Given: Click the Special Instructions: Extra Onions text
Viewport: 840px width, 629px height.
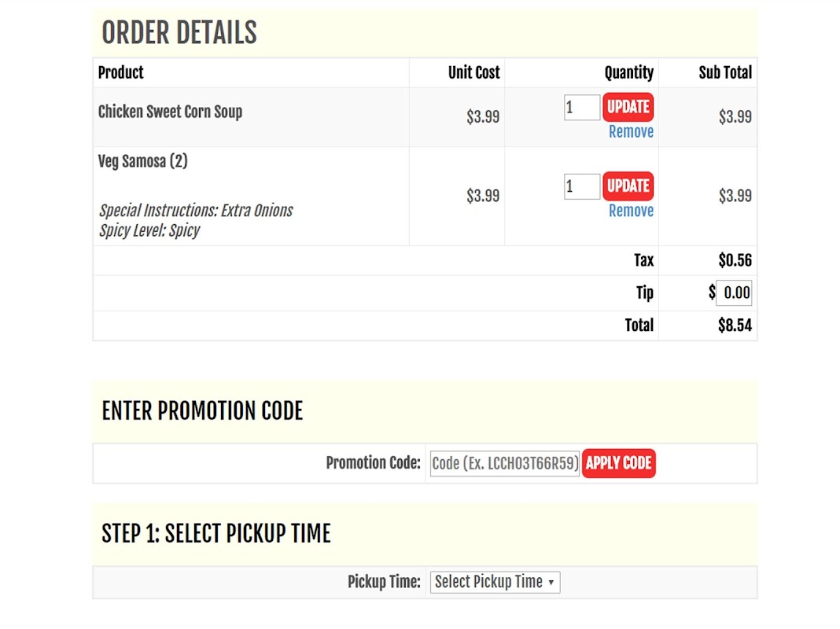Looking at the screenshot, I should pos(196,211).
